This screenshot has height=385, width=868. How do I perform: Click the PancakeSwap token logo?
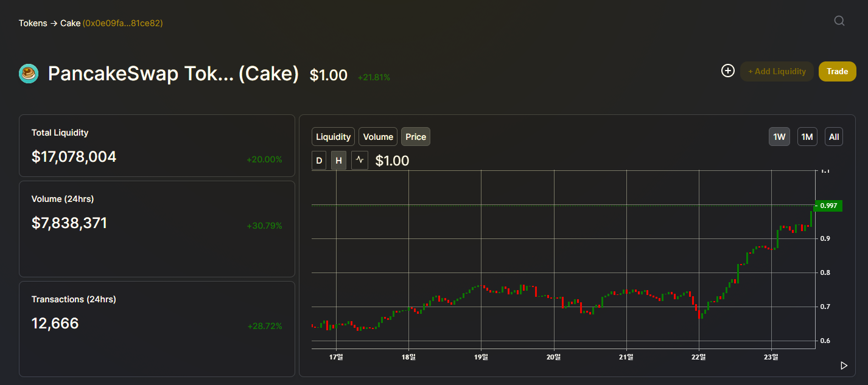click(29, 74)
